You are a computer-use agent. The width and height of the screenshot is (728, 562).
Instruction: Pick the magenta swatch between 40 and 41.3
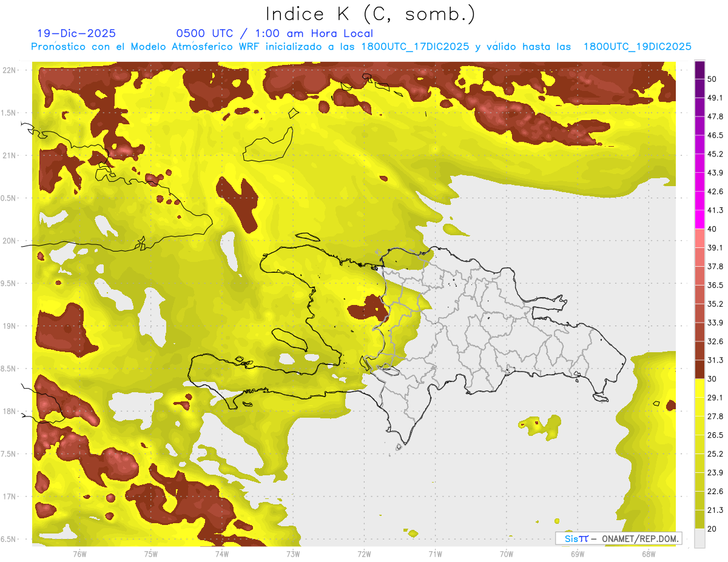tap(699, 219)
